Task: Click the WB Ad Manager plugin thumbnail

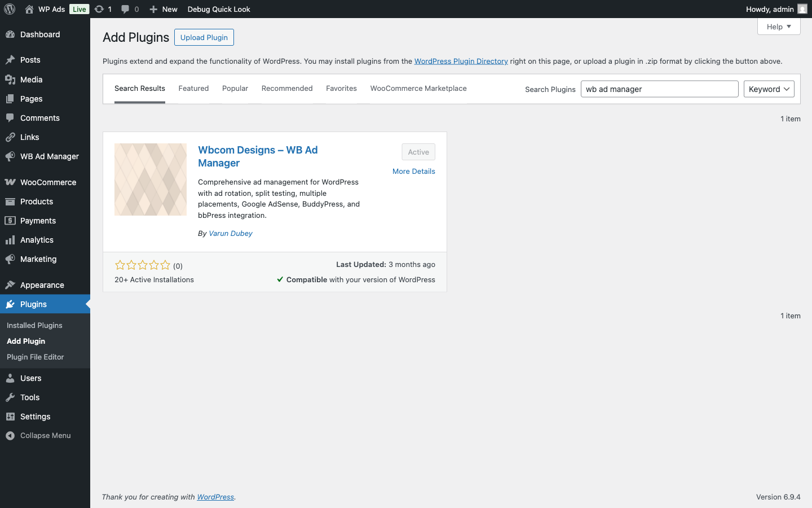Action: click(151, 179)
